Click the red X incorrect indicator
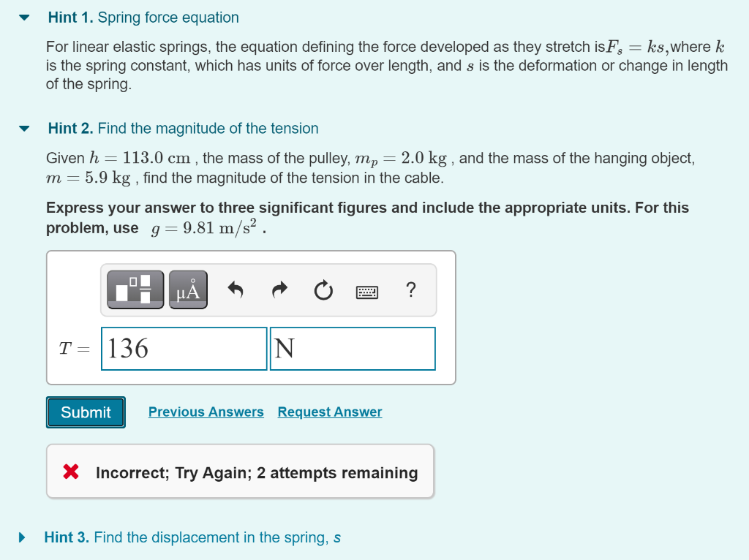This screenshot has height=560, width=749. pyautogui.click(x=71, y=472)
